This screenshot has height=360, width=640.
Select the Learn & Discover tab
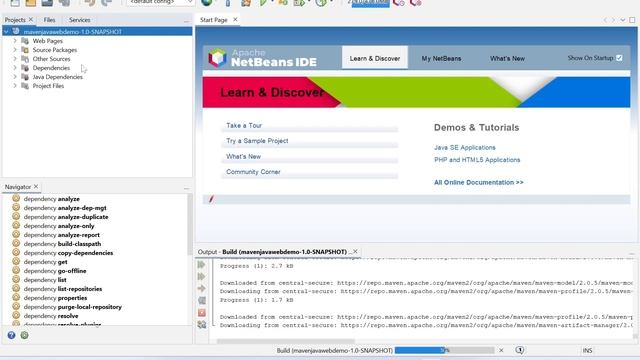[375, 58]
